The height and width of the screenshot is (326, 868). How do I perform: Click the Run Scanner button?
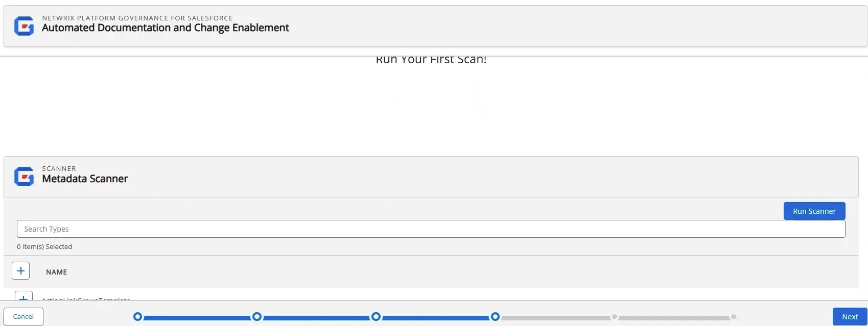(814, 211)
